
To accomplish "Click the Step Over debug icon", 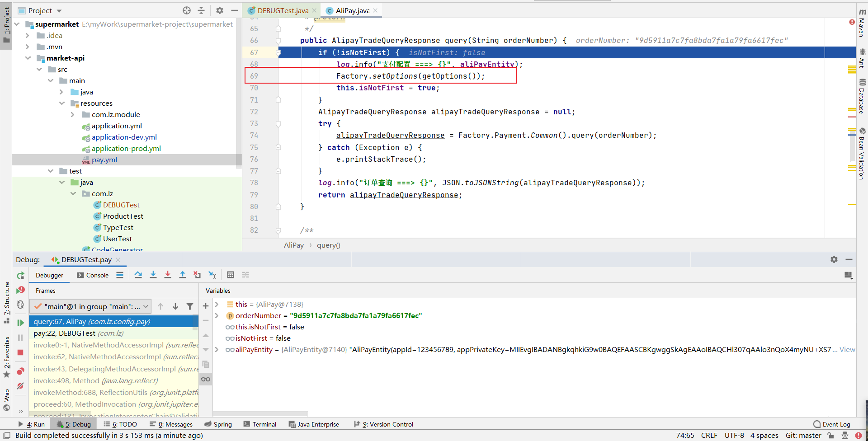I will coord(138,275).
